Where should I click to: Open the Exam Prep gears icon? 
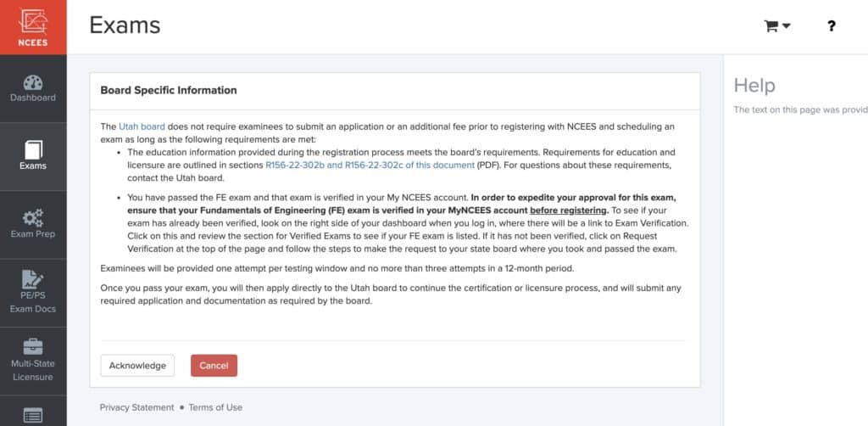pos(33,218)
